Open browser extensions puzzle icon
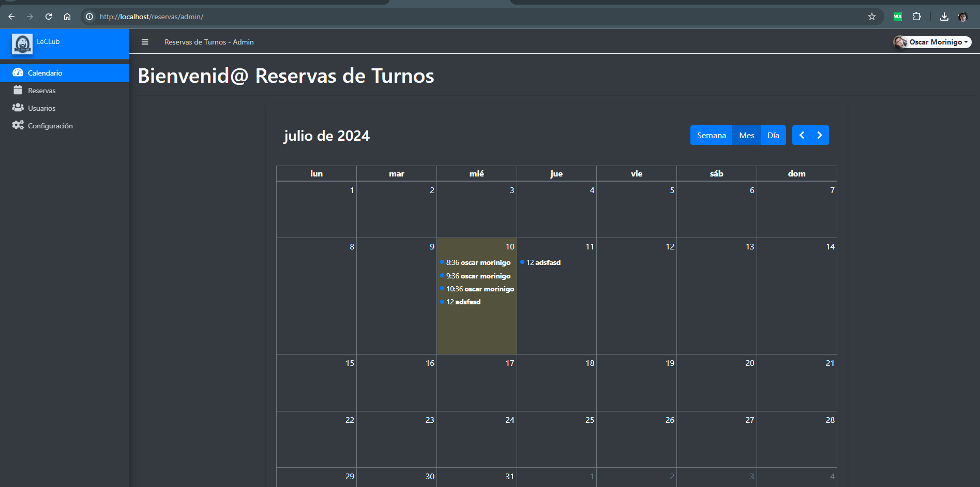 point(916,17)
